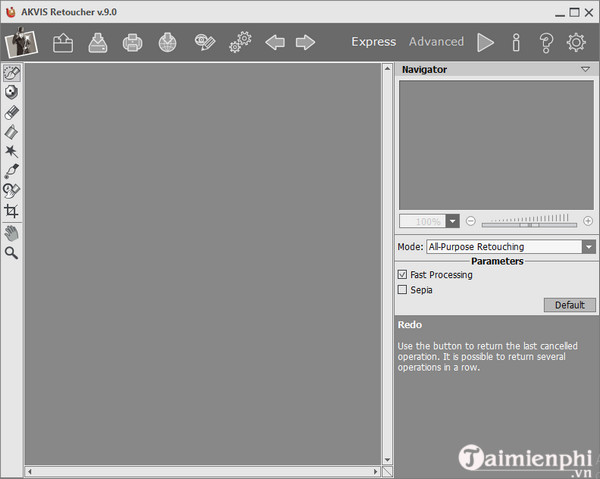Load a saved selection
This screenshot has height=479, width=600.
(168, 42)
